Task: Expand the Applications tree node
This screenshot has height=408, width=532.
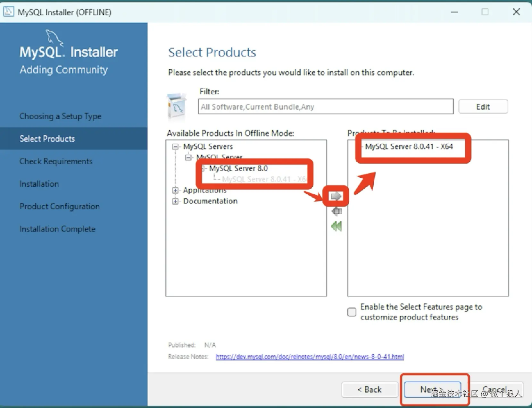Action: point(175,191)
